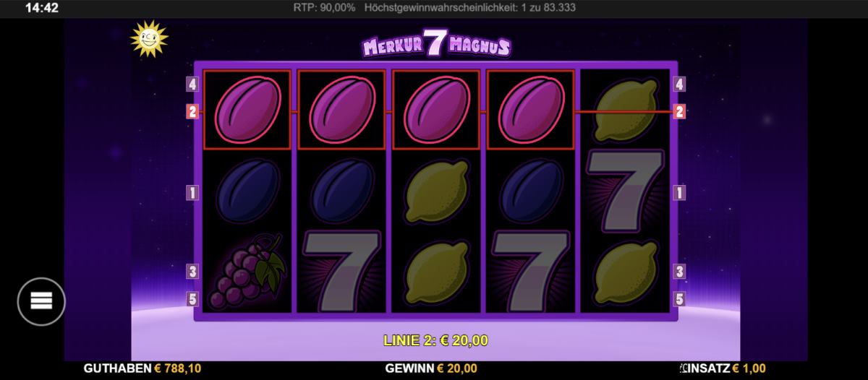Click the plum in first reel top row
This screenshot has height=380, width=868.
(x=246, y=110)
